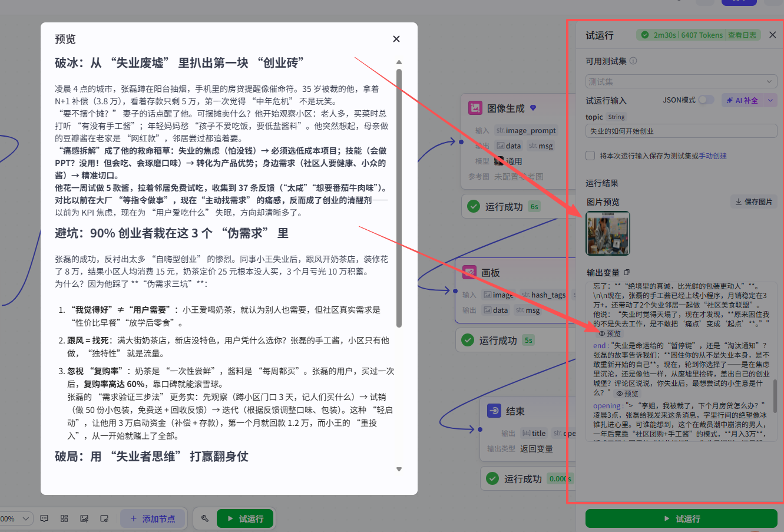The height and width of the screenshot is (532, 784).
Task: Click the 画板 node icon
Action: pos(469,272)
